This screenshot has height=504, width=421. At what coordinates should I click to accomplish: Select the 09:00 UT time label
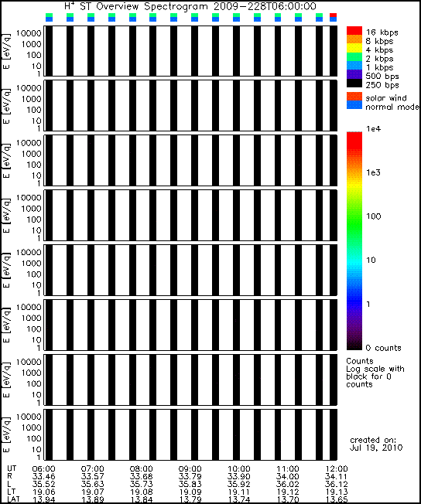pyautogui.click(x=190, y=469)
